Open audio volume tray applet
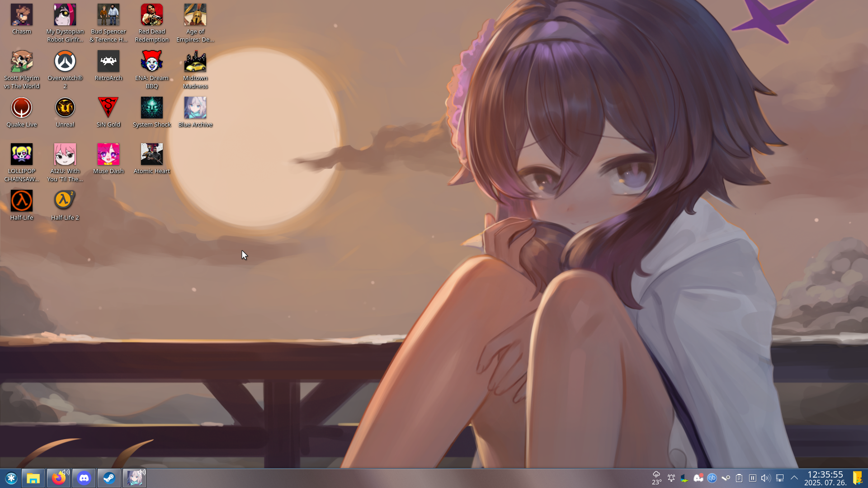 (766, 478)
